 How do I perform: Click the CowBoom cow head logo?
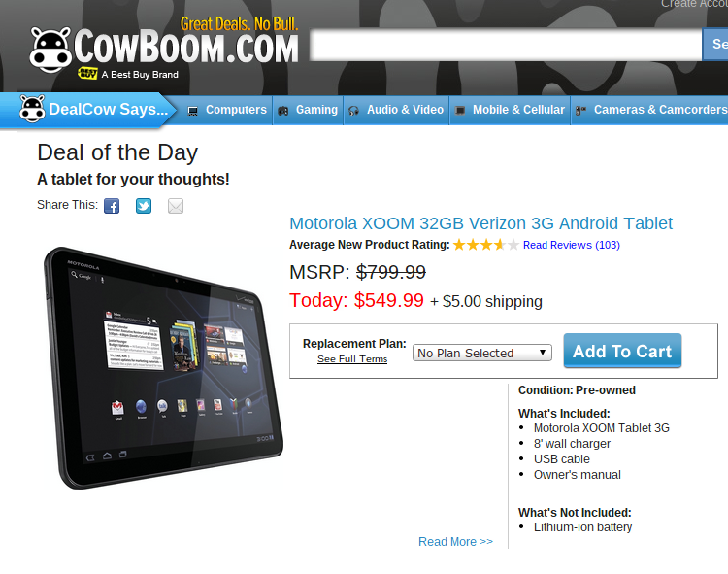pyautogui.click(x=50, y=50)
